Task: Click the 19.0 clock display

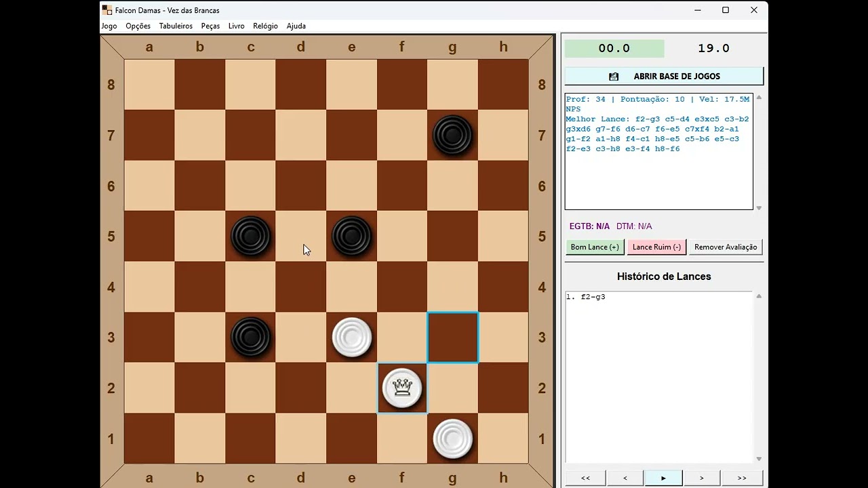Action: pyautogui.click(x=713, y=48)
